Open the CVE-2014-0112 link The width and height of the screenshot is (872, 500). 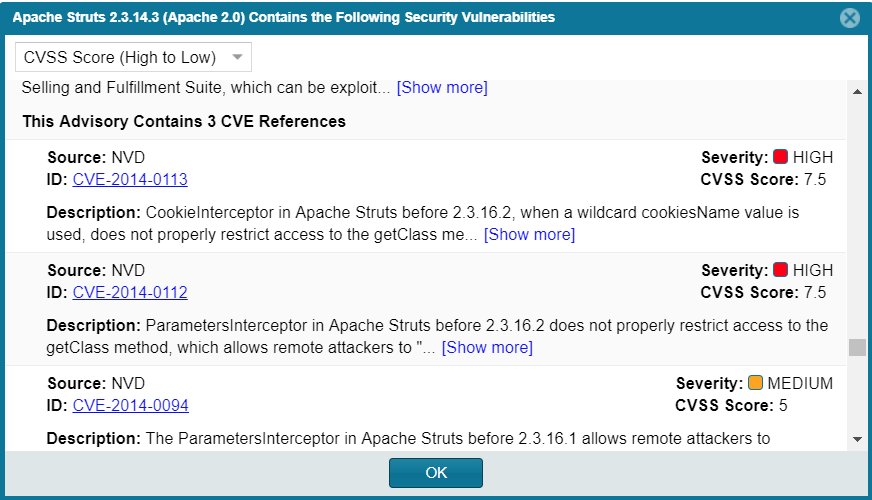pos(130,293)
